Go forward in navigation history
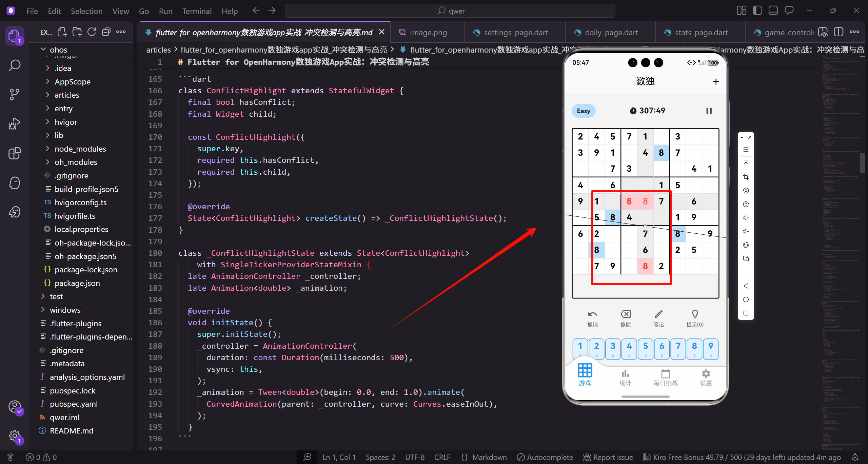This screenshot has width=868, height=464. pos(272,11)
